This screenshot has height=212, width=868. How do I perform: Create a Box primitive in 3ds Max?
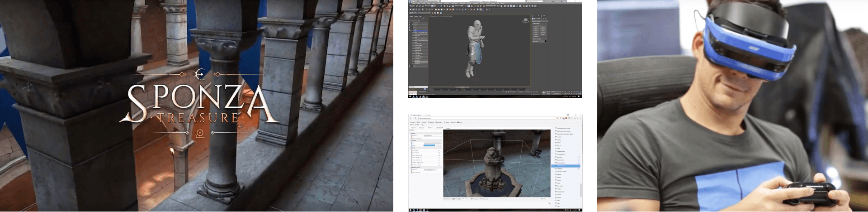(536, 27)
